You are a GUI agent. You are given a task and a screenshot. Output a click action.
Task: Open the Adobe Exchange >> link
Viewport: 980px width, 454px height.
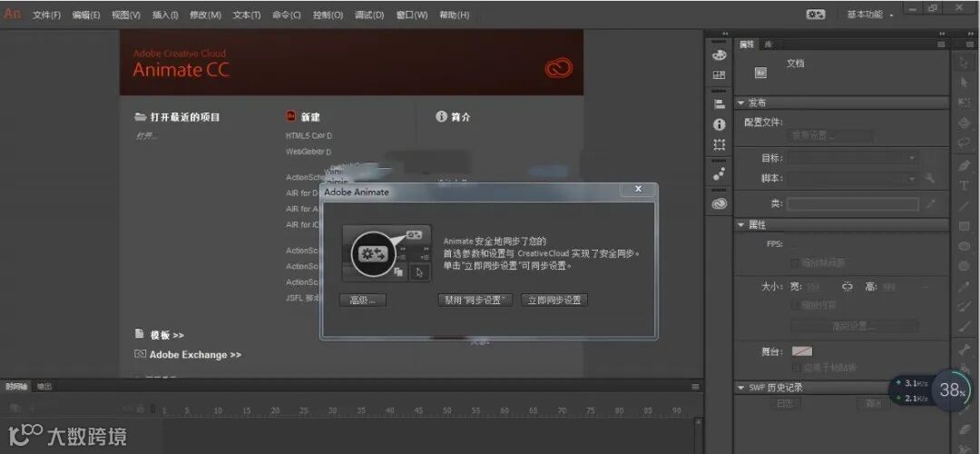195,354
